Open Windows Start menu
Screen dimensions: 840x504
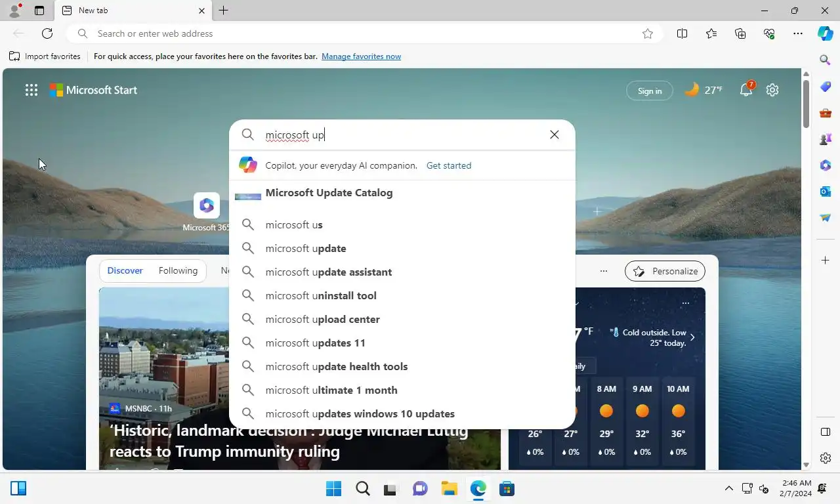click(x=333, y=488)
